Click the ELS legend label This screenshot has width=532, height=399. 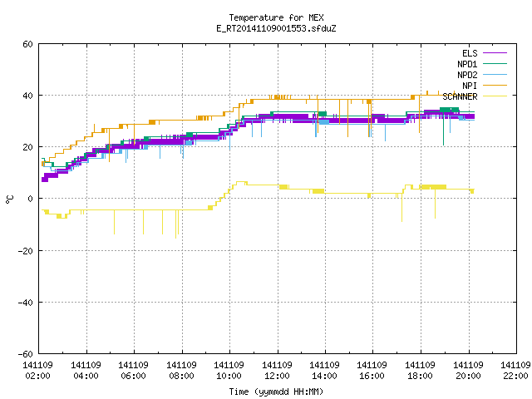click(x=470, y=53)
